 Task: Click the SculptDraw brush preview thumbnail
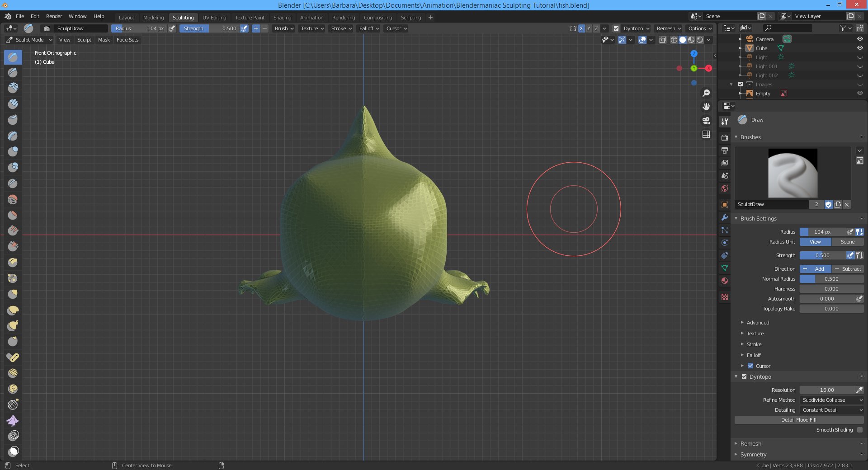coord(793,173)
